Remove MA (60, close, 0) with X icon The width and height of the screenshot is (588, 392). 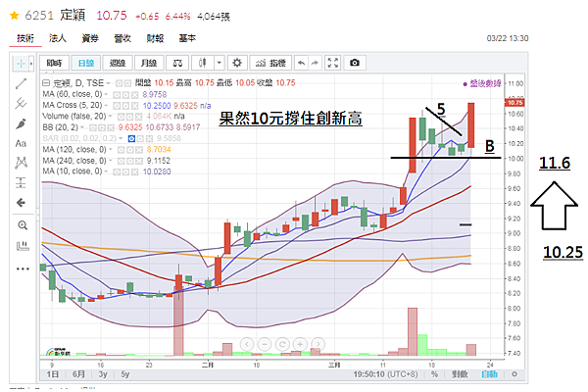coord(134,95)
